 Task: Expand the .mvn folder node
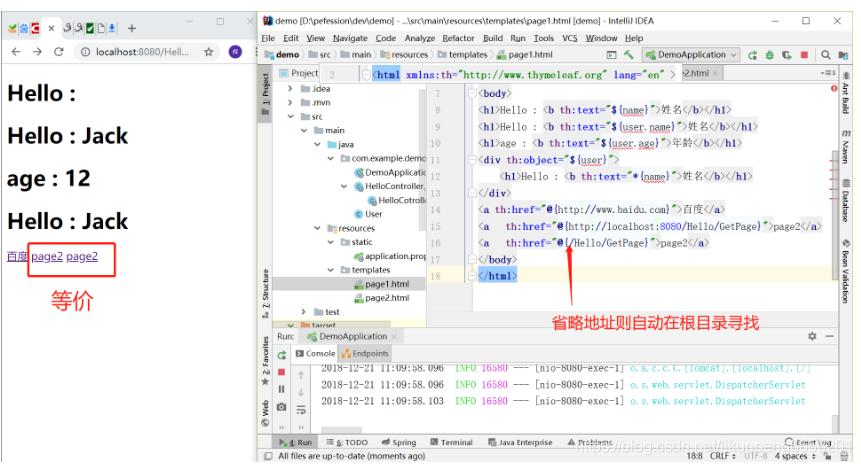pyautogui.click(x=290, y=102)
